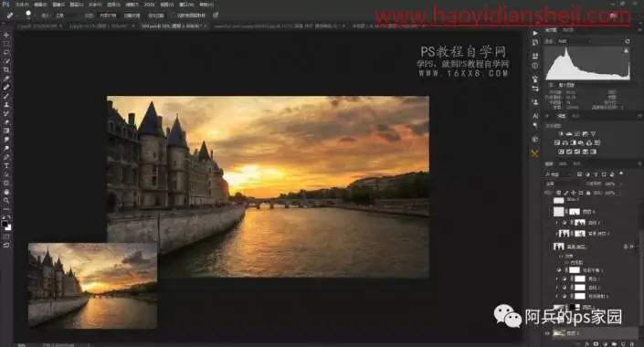Create a new group folder in Layers

[x=614, y=344]
